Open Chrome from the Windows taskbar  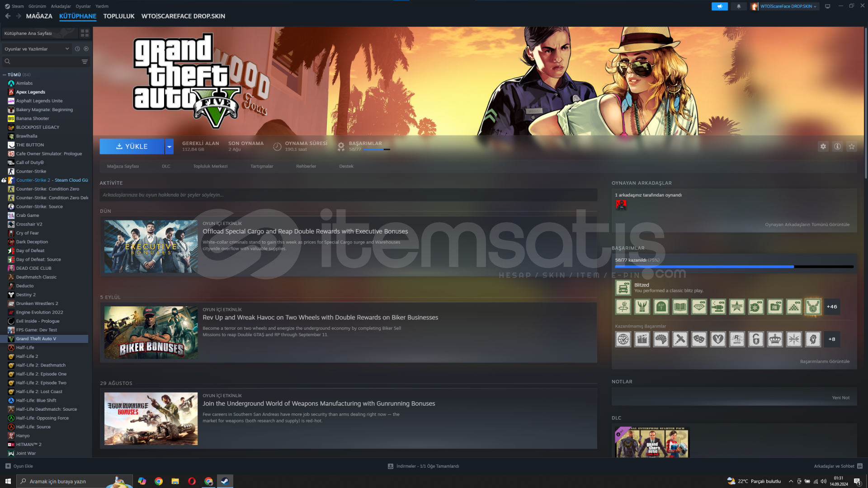tap(159, 481)
